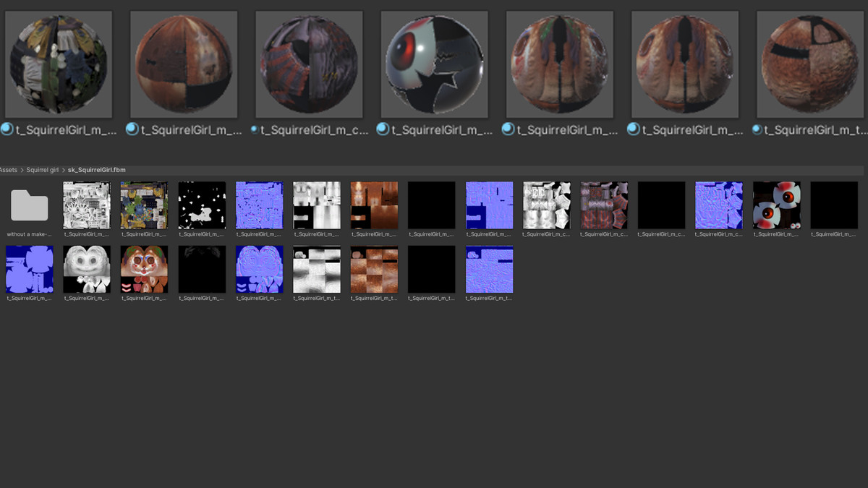Select the brown fur sphere with black band
This screenshot has width=868, height=488.
click(810, 64)
